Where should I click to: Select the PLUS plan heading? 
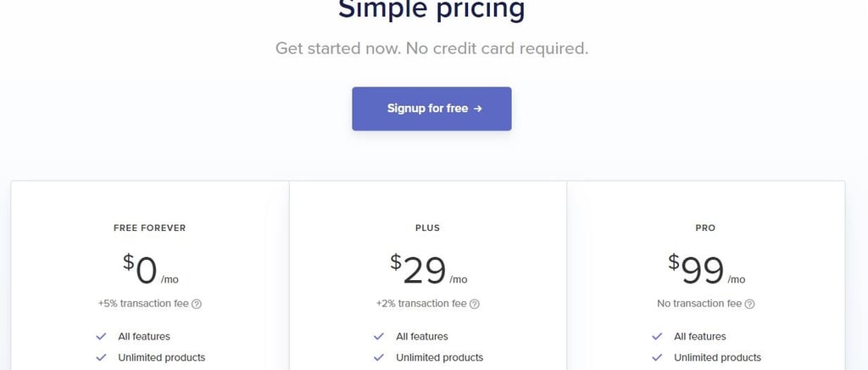coord(428,227)
